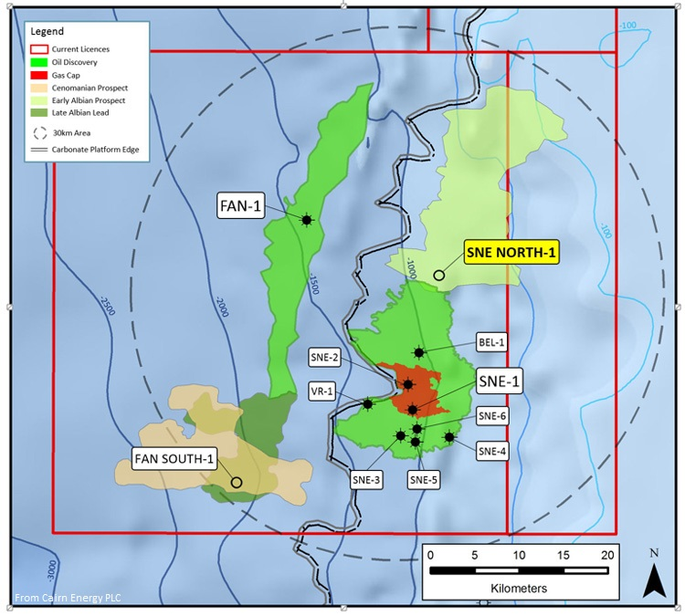Click the Late Albian Lead legend swatch
The image size is (685, 616).
tap(38, 112)
